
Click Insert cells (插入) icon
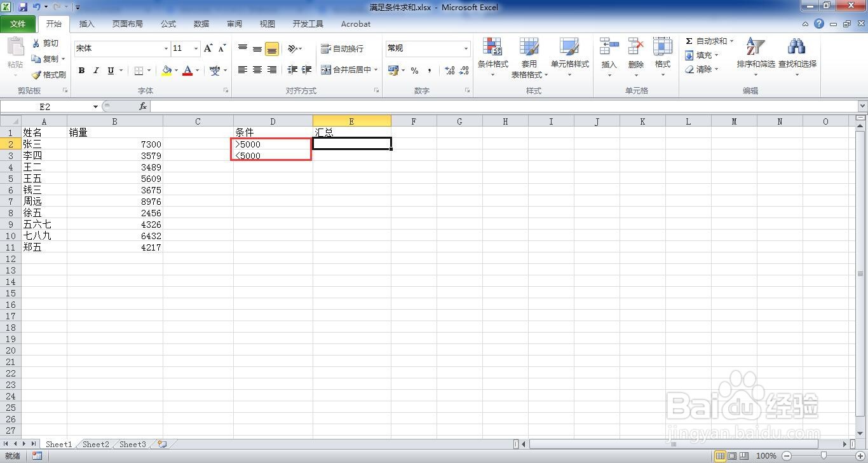609,47
